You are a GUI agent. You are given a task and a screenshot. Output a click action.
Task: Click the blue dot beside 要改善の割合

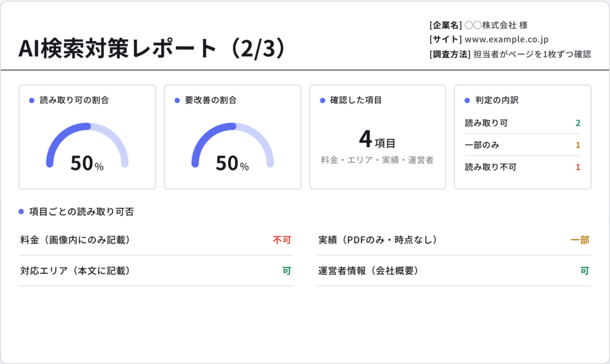click(177, 100)
